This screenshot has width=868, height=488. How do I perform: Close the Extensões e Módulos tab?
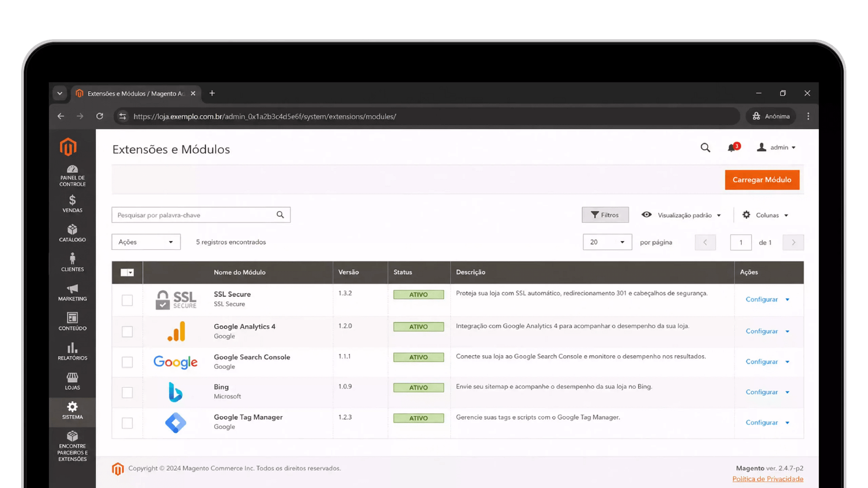tap(193, 94)
